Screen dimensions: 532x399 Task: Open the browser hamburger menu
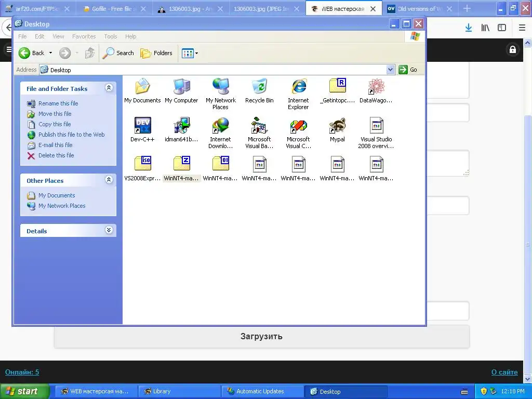(x=522, y=28)
